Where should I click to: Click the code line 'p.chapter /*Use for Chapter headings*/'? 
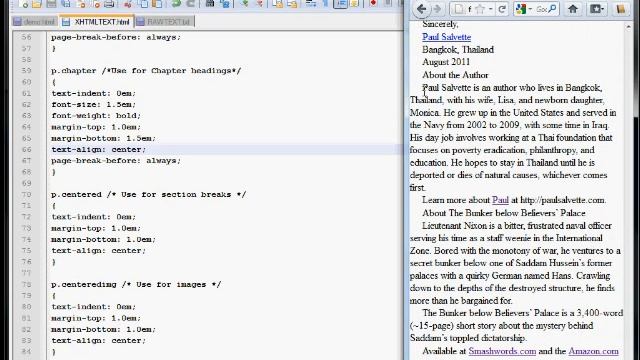tap(146, 71)
